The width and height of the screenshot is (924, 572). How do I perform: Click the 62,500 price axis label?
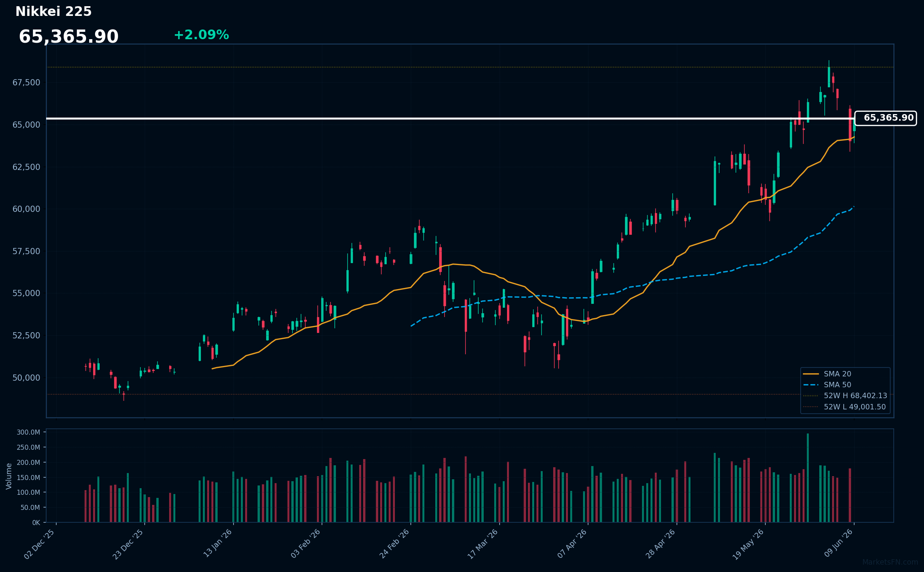pos(26,167)
